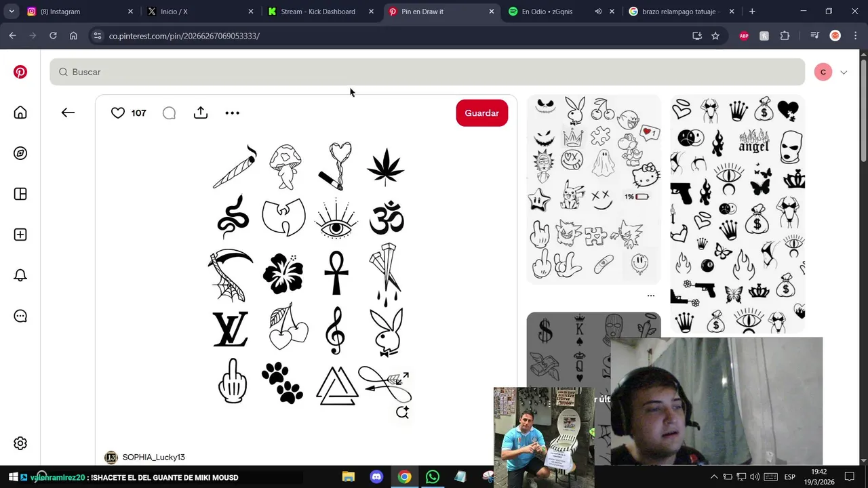Open the Explore compass icon in sidebar
The width and height of the screenshot is (868, 488).
pyautogui.click(x=20, y=153)
